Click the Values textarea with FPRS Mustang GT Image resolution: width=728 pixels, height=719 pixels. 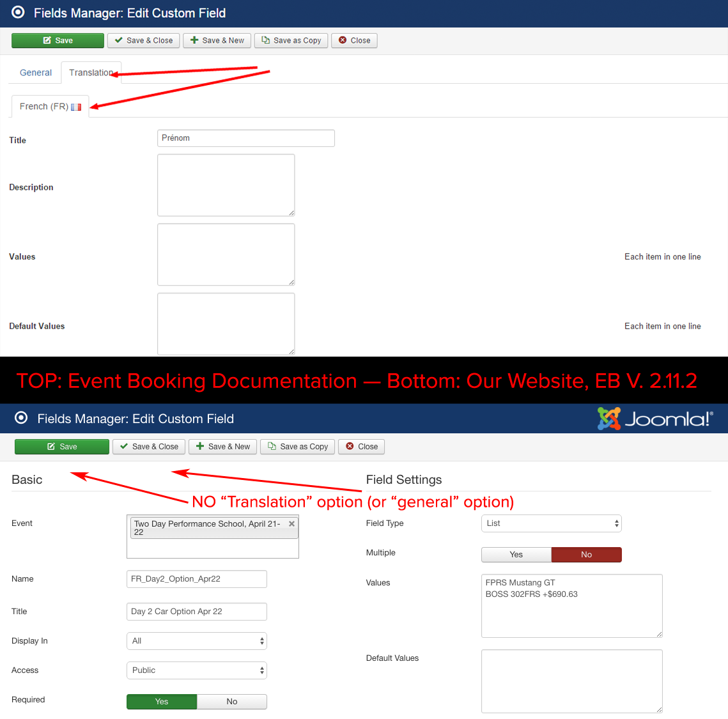coord(571,606)
